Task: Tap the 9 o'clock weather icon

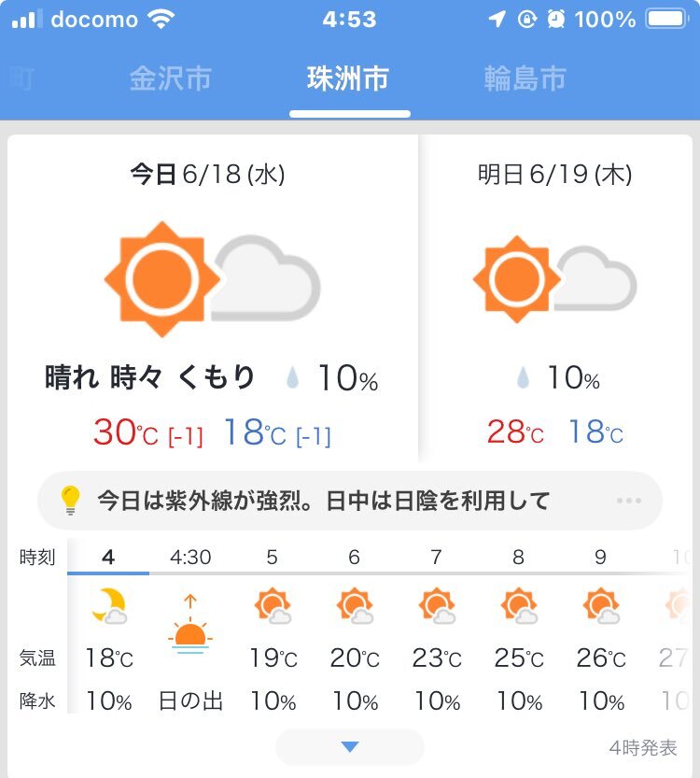Action: point(601,606)
